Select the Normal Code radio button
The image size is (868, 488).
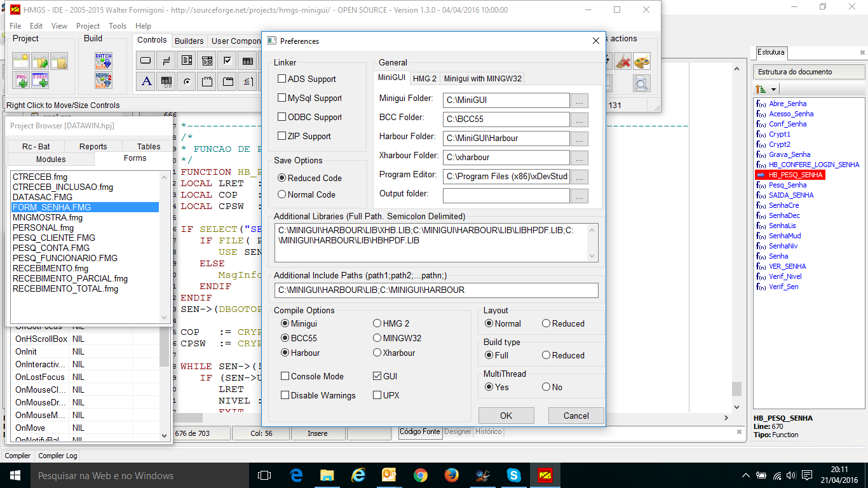282,195
